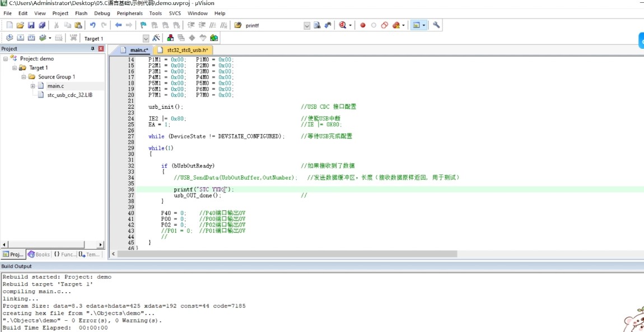Click the Open file folder icon
644x332 pixels.
[x=20, y=25]
